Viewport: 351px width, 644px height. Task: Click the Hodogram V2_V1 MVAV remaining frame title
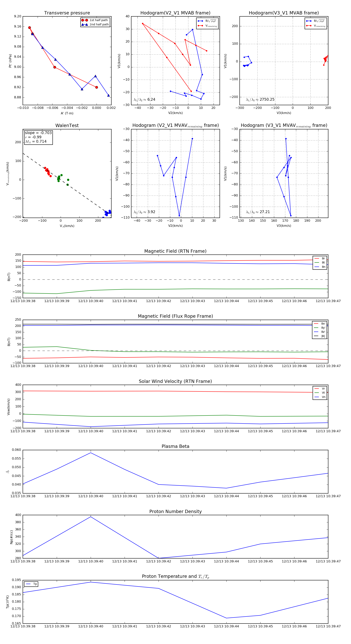(175, 125)
